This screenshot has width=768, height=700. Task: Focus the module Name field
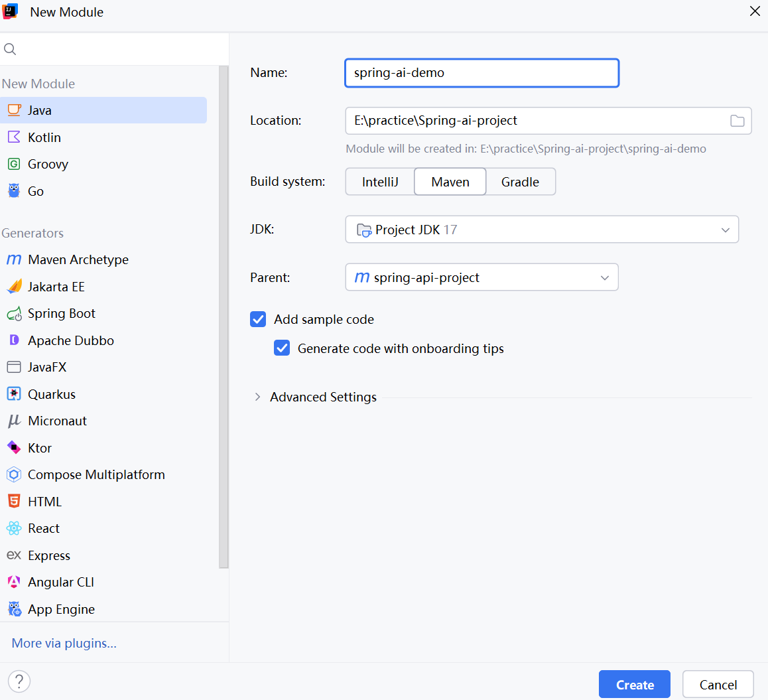click(x=482, y=73)
